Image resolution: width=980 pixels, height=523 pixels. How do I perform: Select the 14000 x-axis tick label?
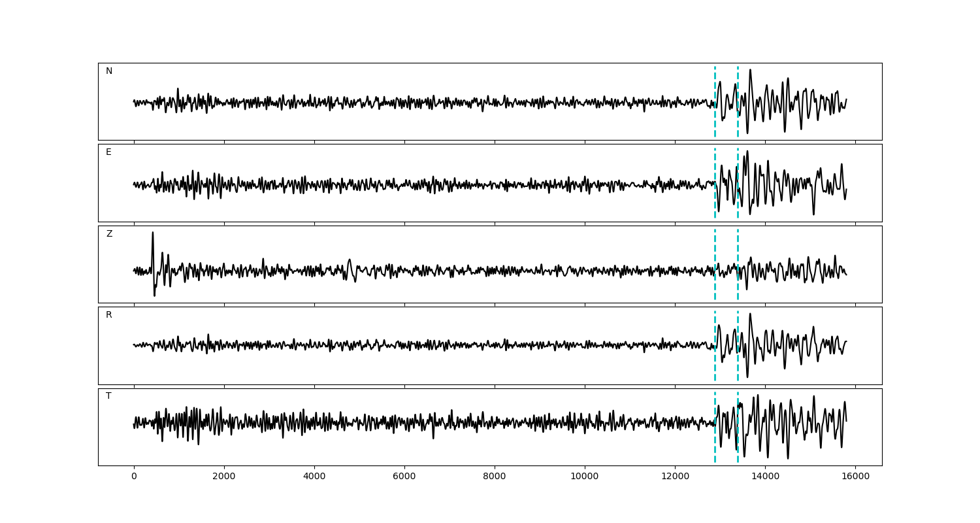(x=765, y=477)
